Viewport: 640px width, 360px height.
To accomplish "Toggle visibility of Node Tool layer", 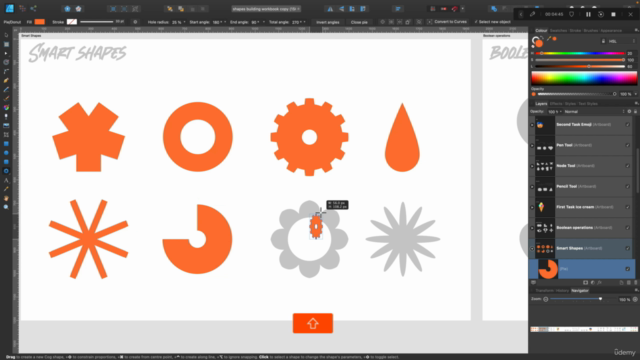I will click(x=628, y=166).
